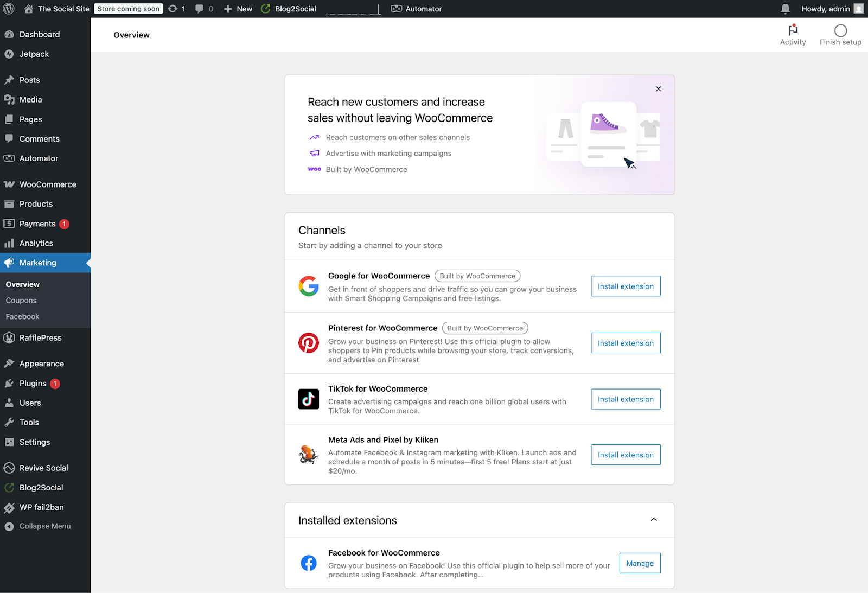Click the Automator sidebar icon
Screen dimensions: 868x593
[10, 158]
